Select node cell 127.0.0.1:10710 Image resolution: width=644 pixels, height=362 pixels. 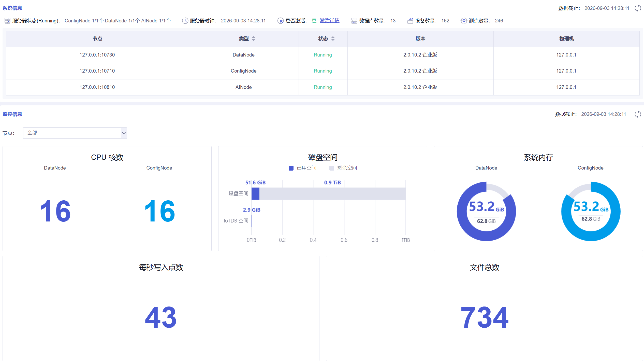(97, 71)
